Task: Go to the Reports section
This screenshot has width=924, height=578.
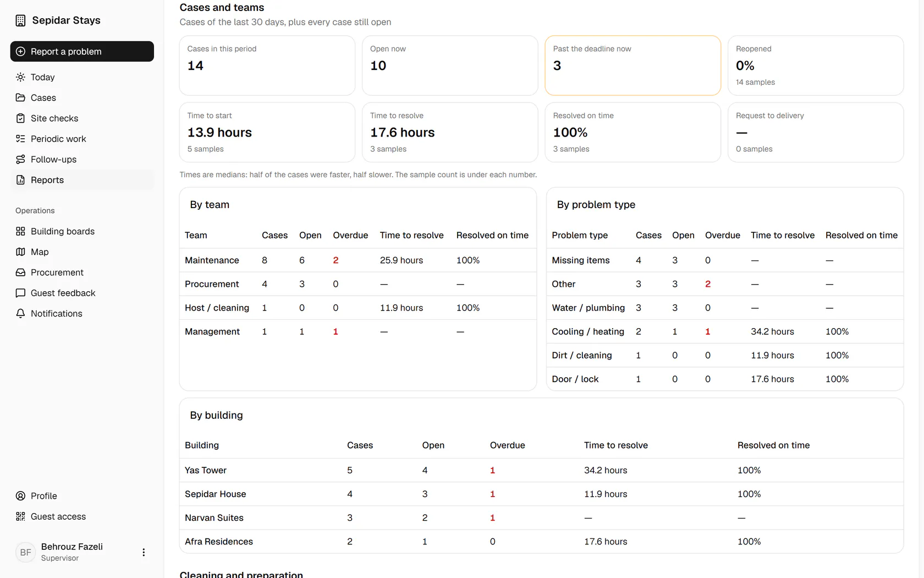Action: point(82,180)
